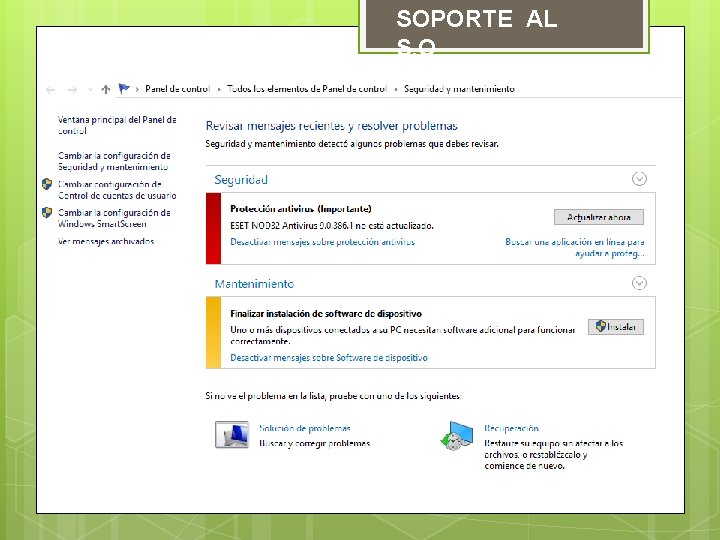Open Cambiar configuración de Control de cuentas

(x=117, y=190)
